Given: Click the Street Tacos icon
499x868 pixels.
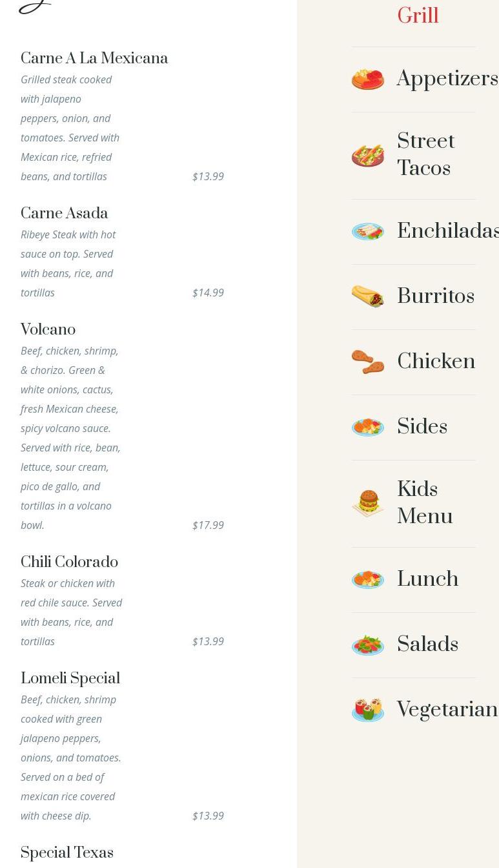Looking at the screenshot, I should point(368,156).
